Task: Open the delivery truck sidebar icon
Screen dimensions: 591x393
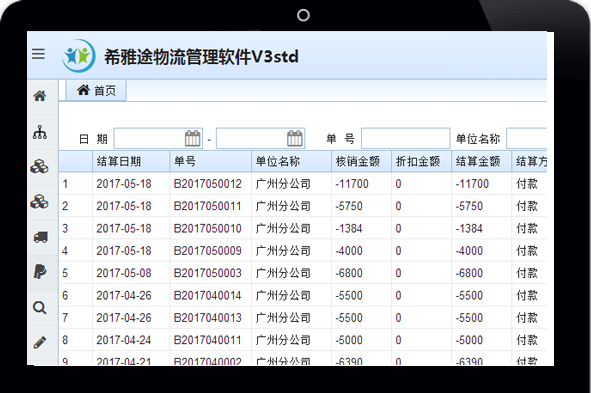Action: coord(40,237)
